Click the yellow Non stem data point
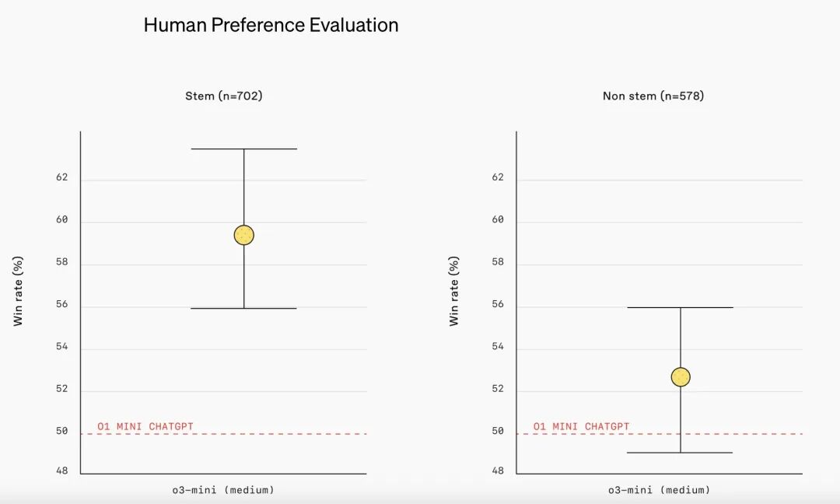The width and height of the screenshot is (840, 504). [x=681, y=377]
